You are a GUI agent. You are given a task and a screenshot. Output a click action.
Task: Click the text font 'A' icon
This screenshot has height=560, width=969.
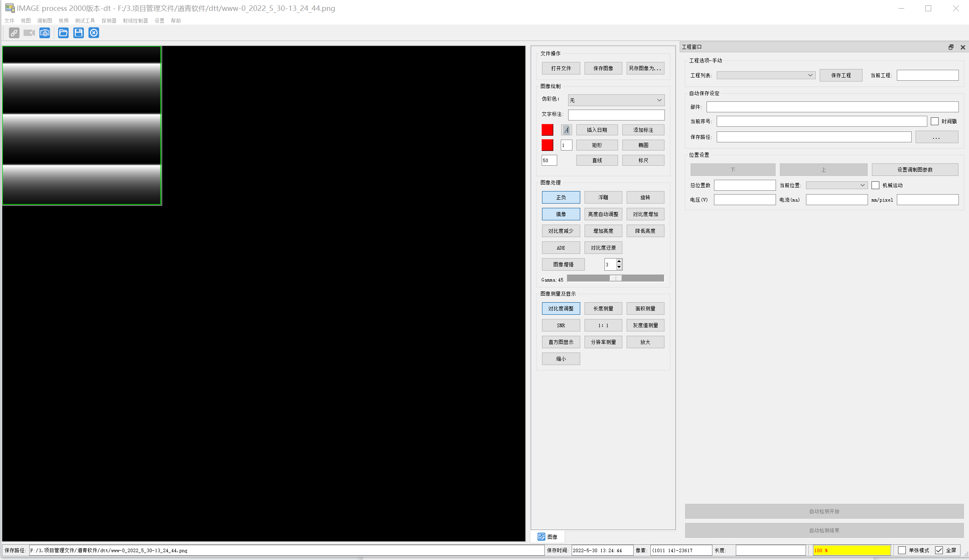tap(566, 130)
